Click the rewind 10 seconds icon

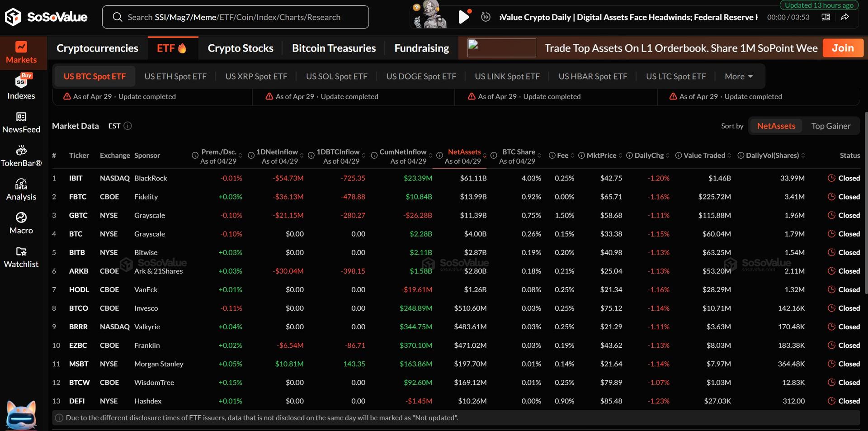click(x=486, y=17)
